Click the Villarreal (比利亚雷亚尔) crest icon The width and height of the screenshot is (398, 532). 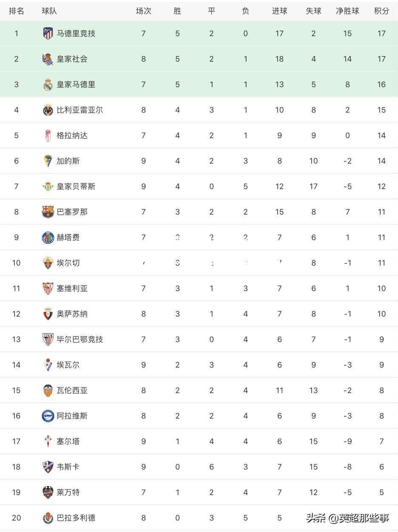click(x=48, y=110)
